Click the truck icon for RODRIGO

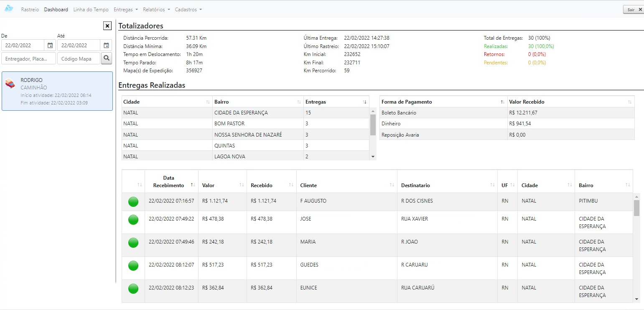pos(10,84)
